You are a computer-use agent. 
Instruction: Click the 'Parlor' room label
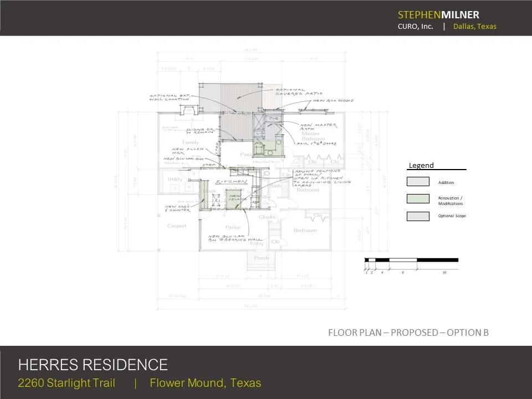[233, 227]
